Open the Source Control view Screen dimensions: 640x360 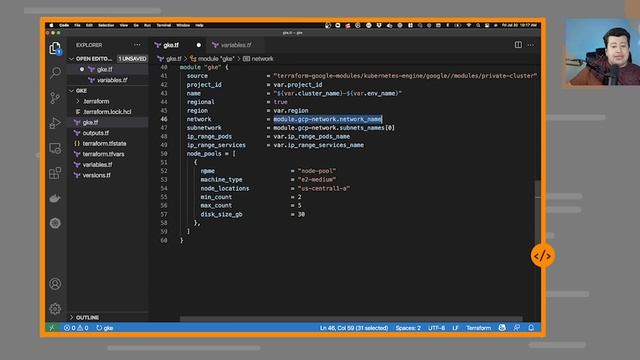point(55,98)
